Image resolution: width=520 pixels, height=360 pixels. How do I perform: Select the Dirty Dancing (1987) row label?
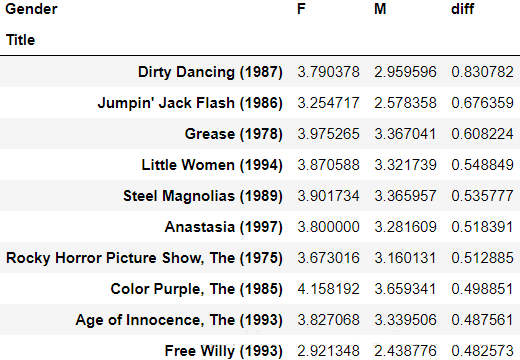point(210,72)
